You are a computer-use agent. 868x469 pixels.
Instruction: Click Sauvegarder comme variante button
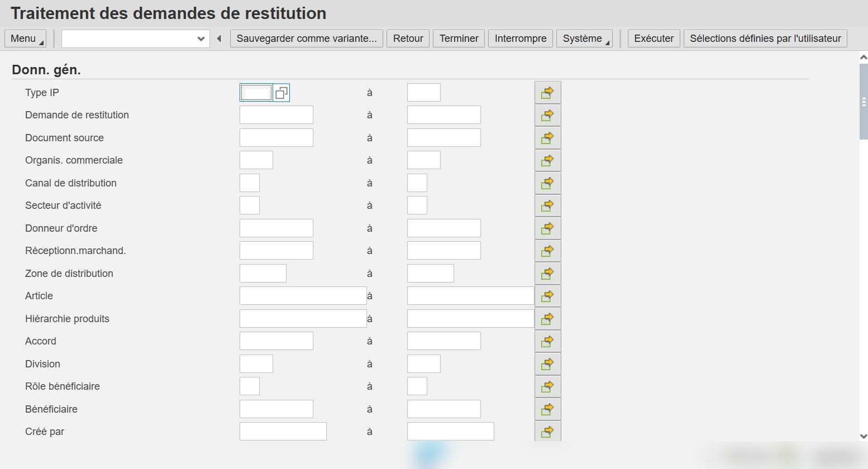point(307,39)
